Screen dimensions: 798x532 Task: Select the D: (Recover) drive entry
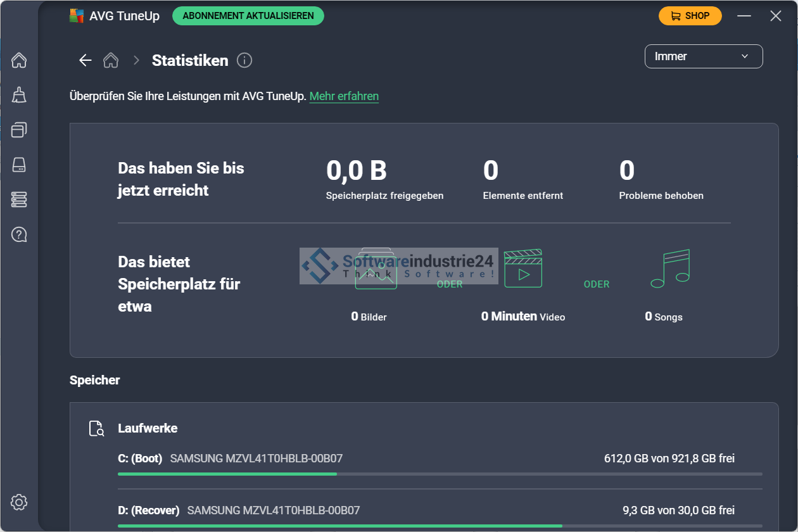tap(149, 510)
